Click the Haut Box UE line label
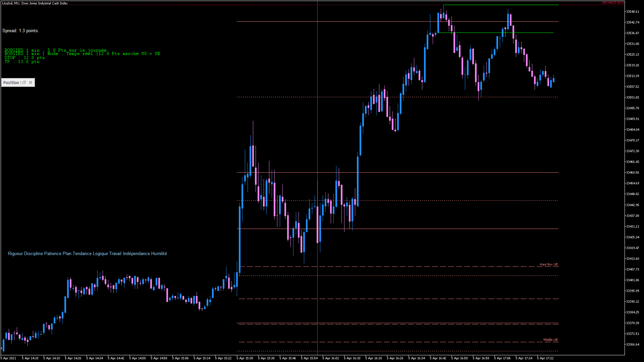Viewport: 644px width, 362px height. point(548,264)
